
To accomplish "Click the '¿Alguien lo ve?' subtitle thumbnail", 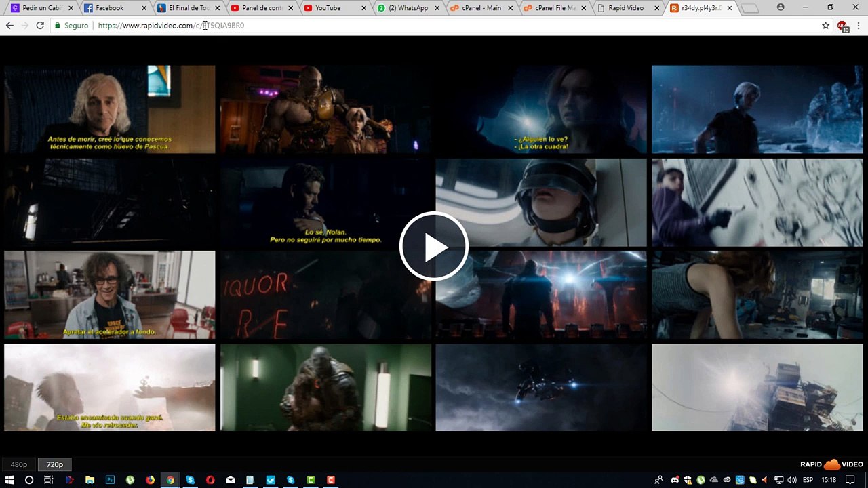I will (x=541, y=109).
